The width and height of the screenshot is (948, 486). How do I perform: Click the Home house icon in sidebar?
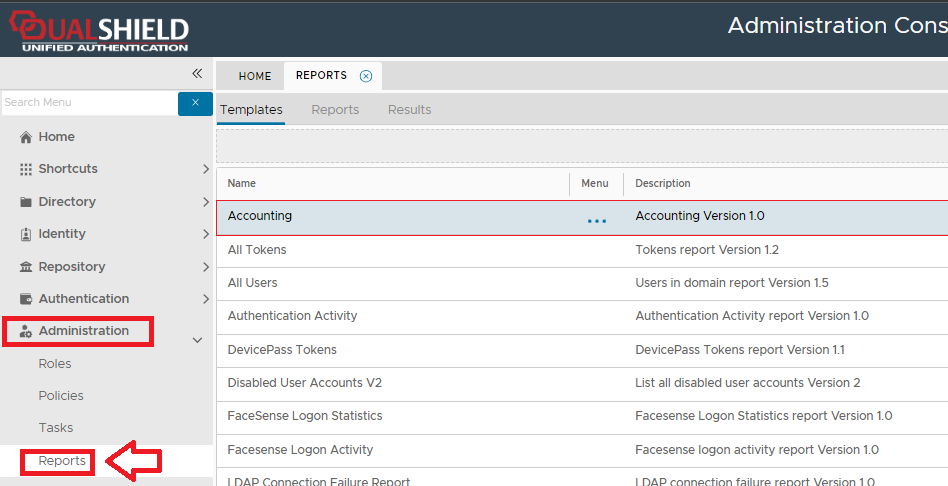(26, 137)
